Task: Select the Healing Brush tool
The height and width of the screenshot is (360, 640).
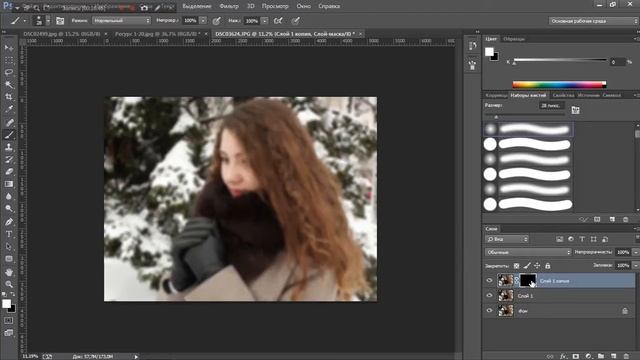Action: click(x=9, y=122)
